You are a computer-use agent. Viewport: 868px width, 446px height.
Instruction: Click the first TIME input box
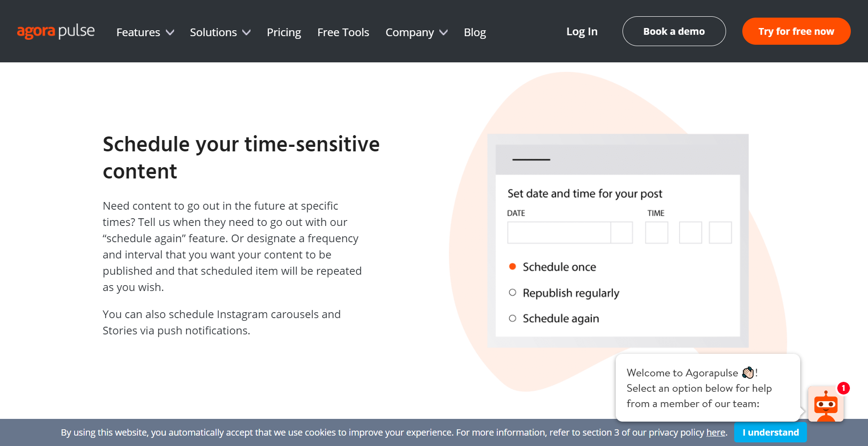click(x=656, y=233)
